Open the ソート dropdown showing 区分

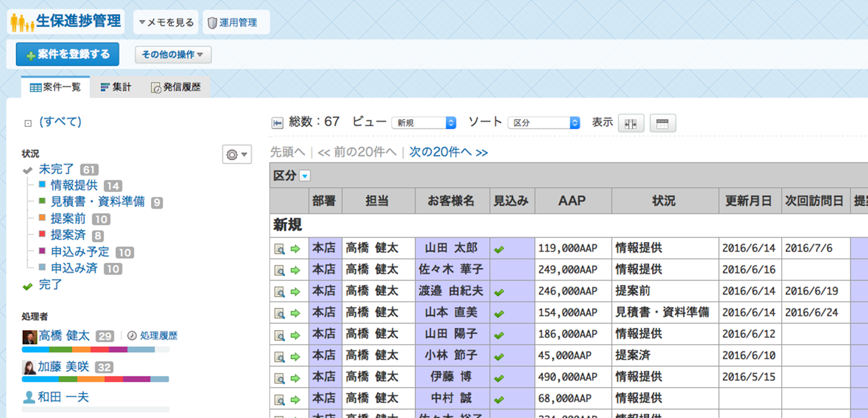coord(544,123)
